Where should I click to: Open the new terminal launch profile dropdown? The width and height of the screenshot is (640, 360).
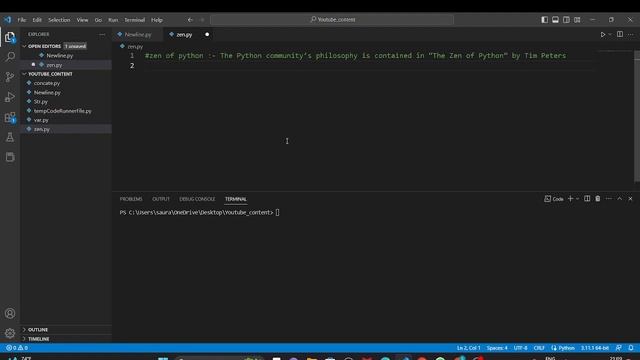tap(577, 199)
